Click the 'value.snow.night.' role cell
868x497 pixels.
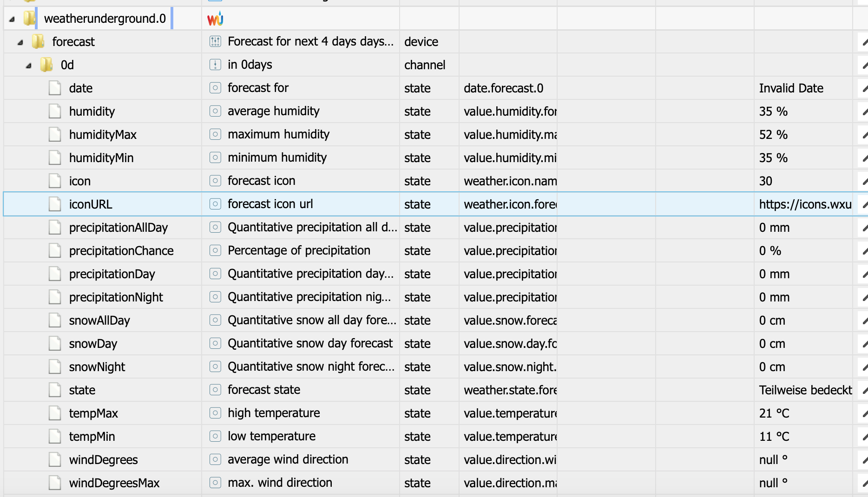[510, 367]
